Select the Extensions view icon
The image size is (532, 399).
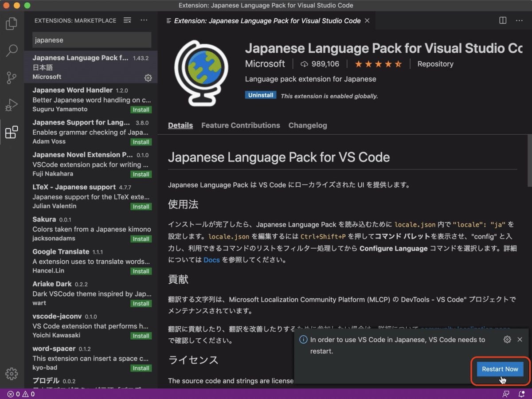coord(12,132)
